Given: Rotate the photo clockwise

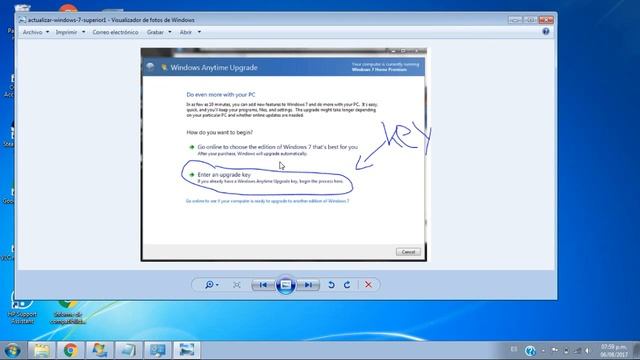Looking at the screenshot, I should point(347,284).
